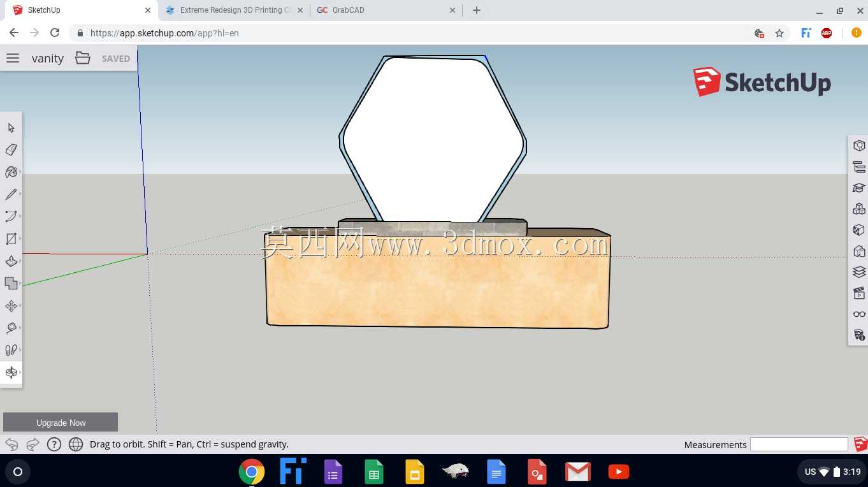Activate the Eraser tool
Image resolution: width=868 pixels, height=487 pixels.
click(x=11, y=150)
